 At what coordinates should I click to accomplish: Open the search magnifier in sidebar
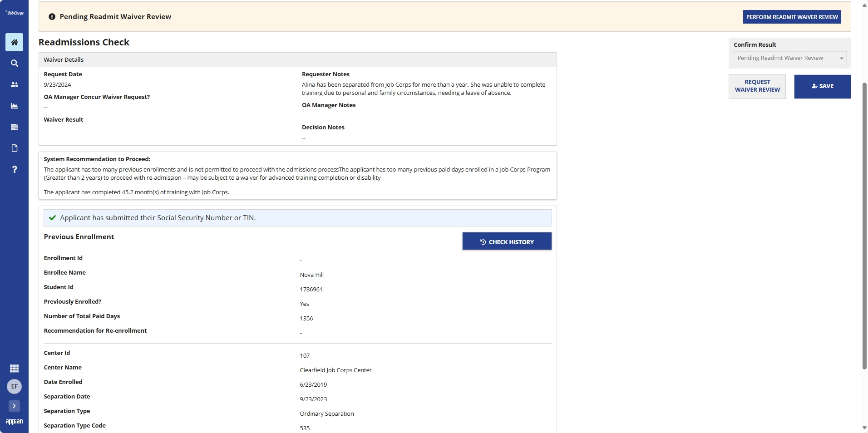coord(15,64)
